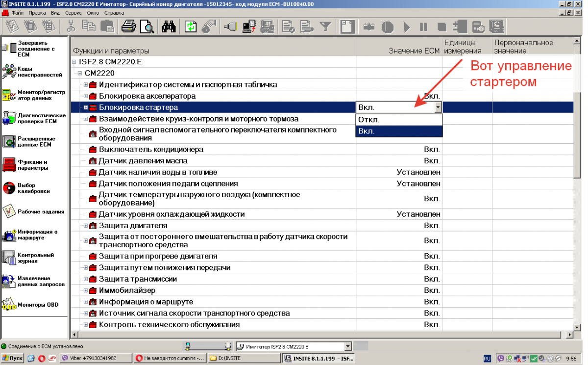Switch to Viber taskbar window
The image size is (588, 365).
[x=96, y=358]
